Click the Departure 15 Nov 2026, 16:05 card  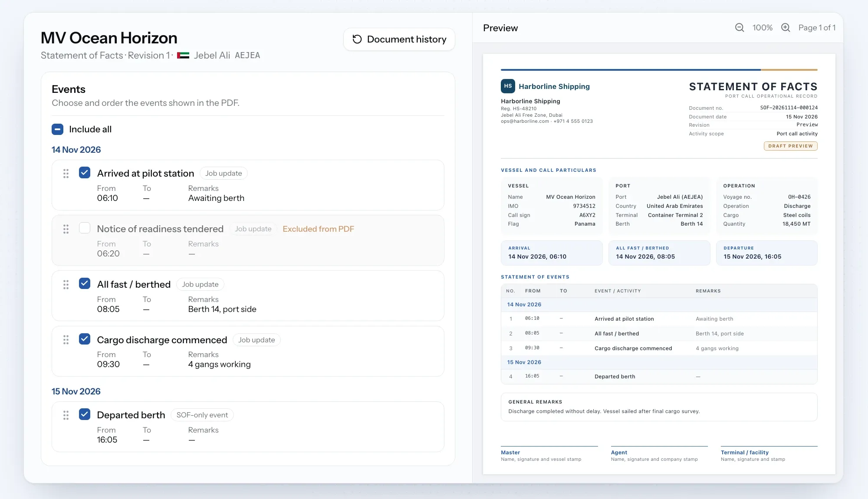[x=766, y=253]
